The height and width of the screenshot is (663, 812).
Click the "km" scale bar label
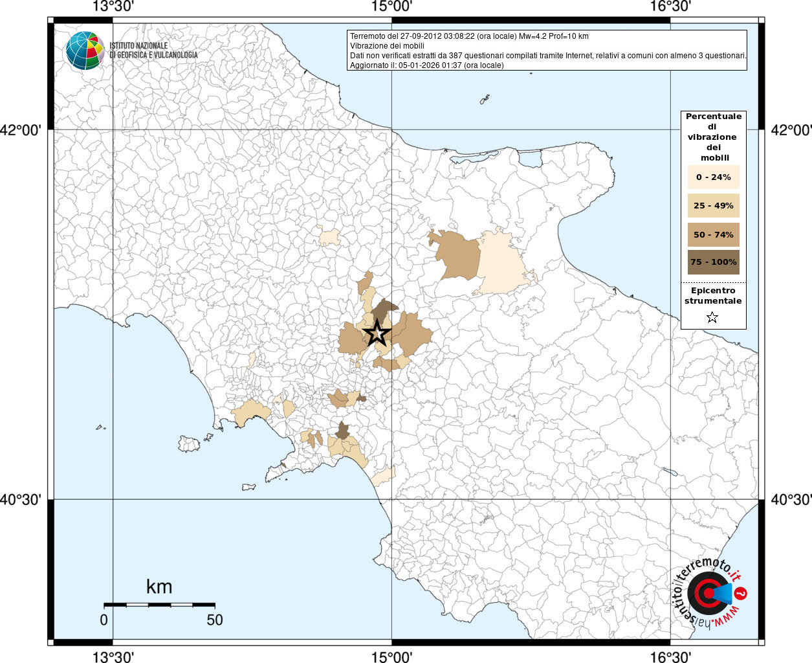point(159,587)
